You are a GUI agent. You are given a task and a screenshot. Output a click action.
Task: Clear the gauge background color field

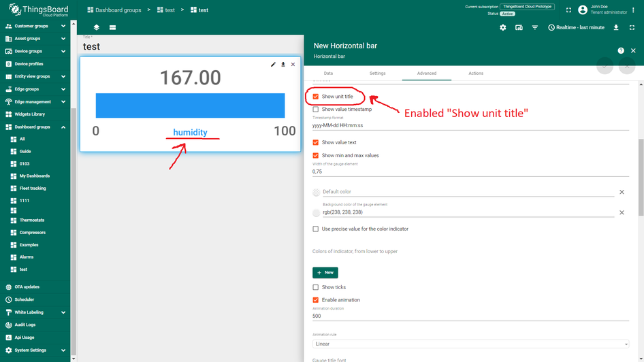click(622, 212)
